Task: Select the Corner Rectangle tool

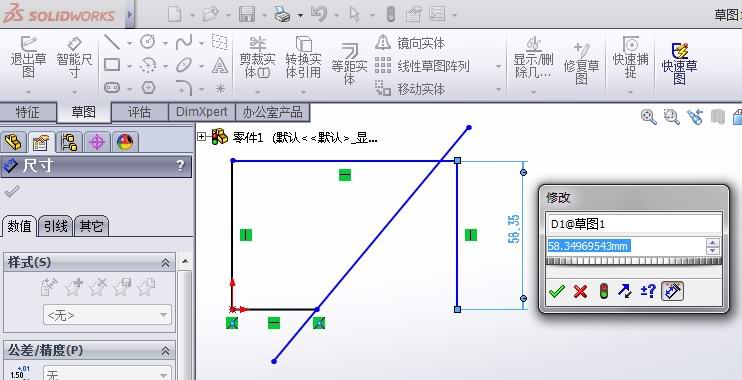Action: (112, 65)
